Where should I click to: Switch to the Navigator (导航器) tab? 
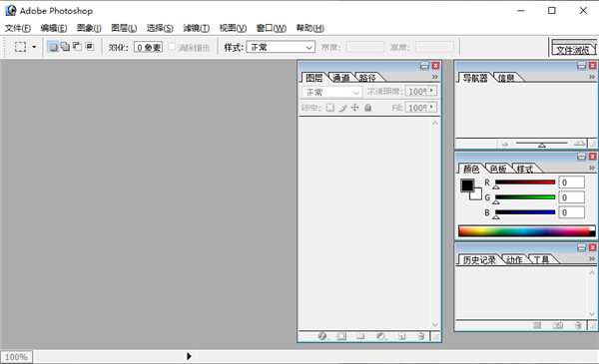point(475,78)
